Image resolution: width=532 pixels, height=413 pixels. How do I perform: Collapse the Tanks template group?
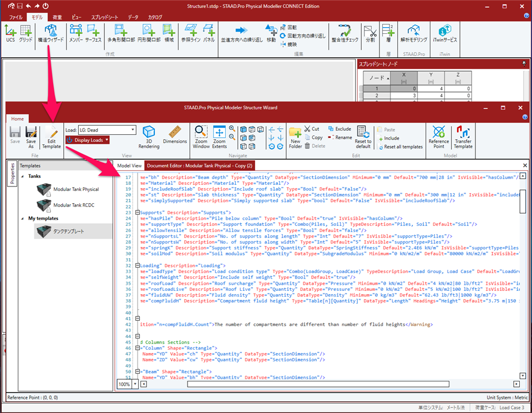22,177
